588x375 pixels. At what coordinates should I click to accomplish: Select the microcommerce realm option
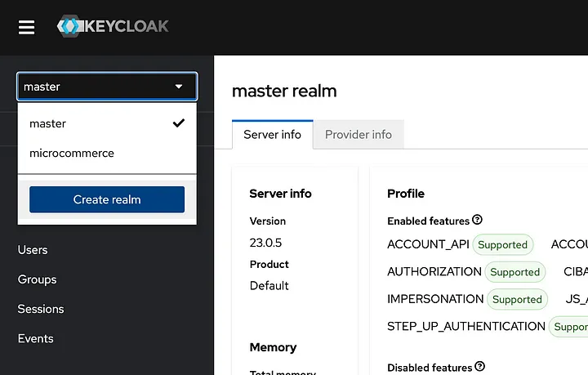(x=107, y=153)
